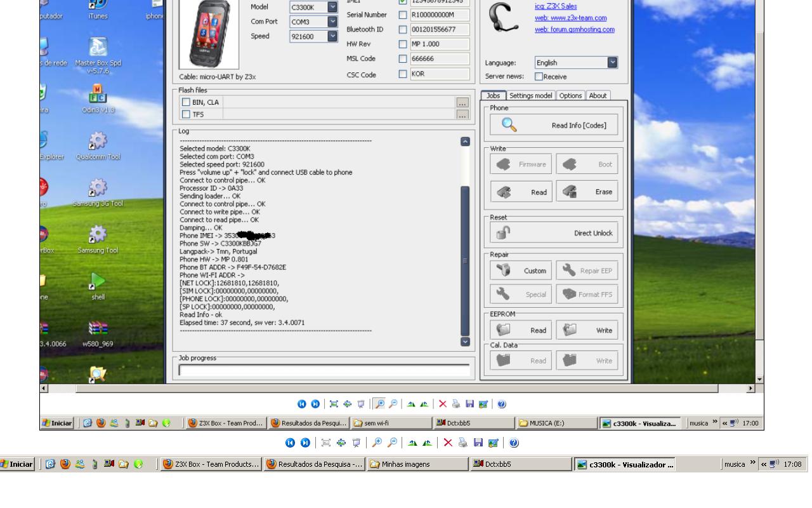
Task: Click the EEPROM Read button
Action: coord(521,330)
